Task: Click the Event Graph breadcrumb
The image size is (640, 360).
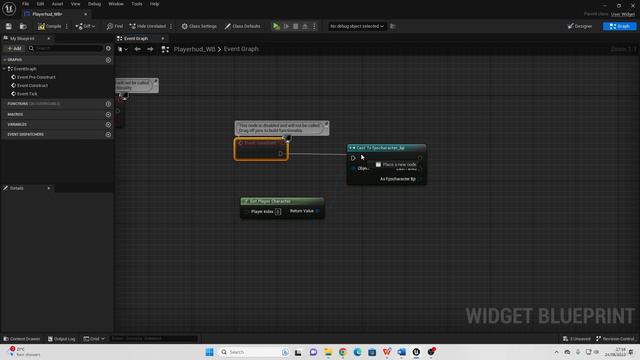Action: tap(241, 49)
